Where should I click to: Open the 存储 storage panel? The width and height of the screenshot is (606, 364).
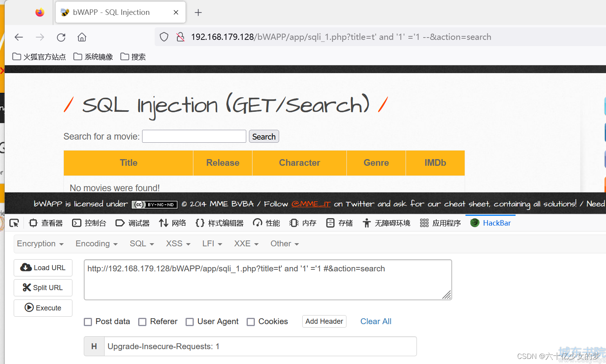339,223
